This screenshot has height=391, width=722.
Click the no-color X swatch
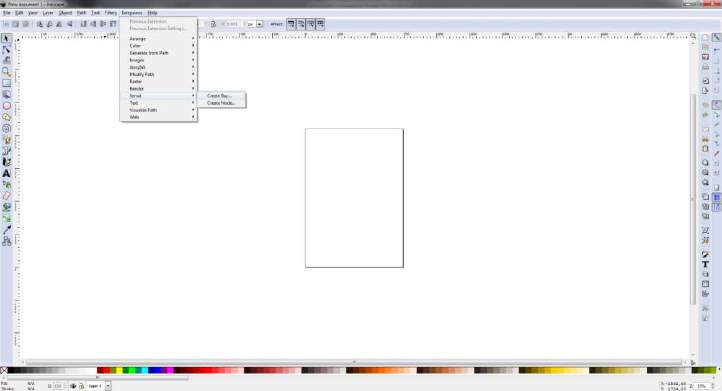[4, 370]
